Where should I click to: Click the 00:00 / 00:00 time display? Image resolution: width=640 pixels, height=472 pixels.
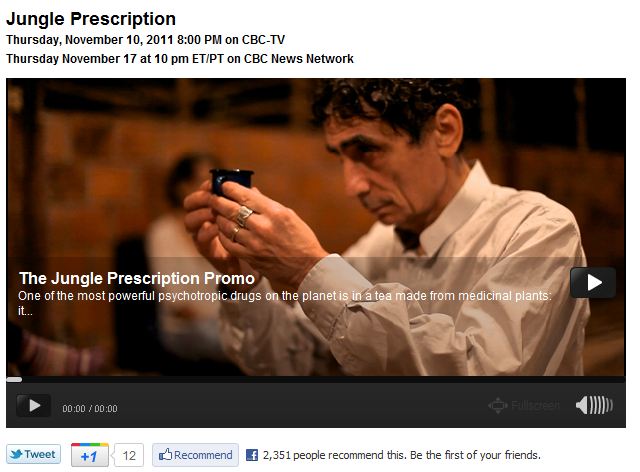(x=90, y=409)
